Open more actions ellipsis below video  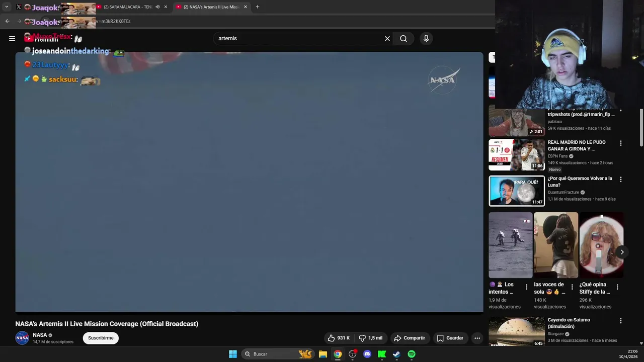477,338
